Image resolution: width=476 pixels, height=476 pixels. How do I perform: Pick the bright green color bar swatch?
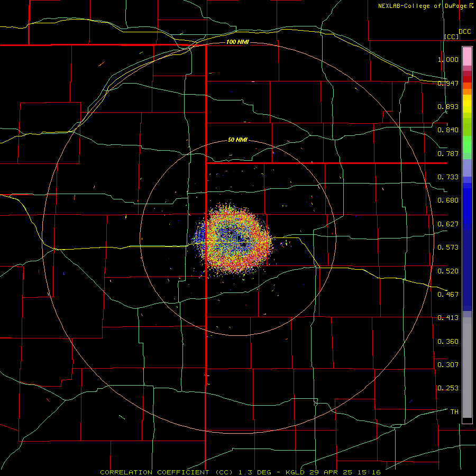467,144
